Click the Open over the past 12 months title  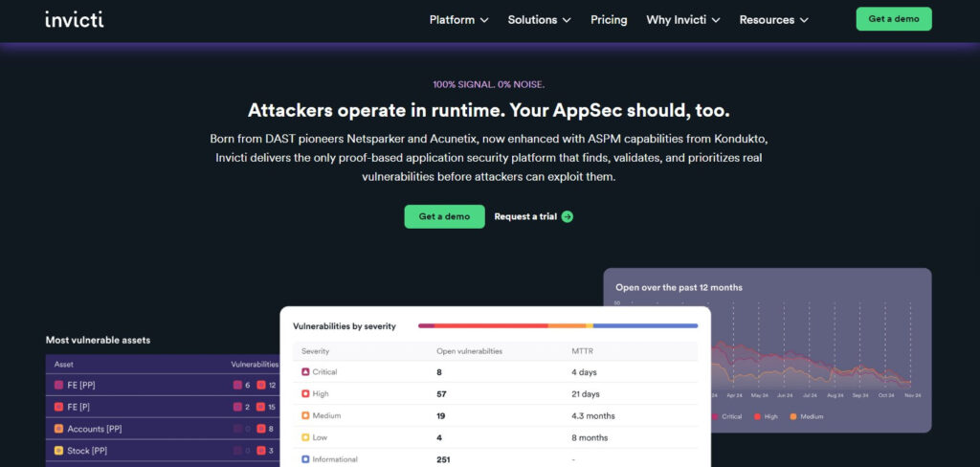[679, 288]
